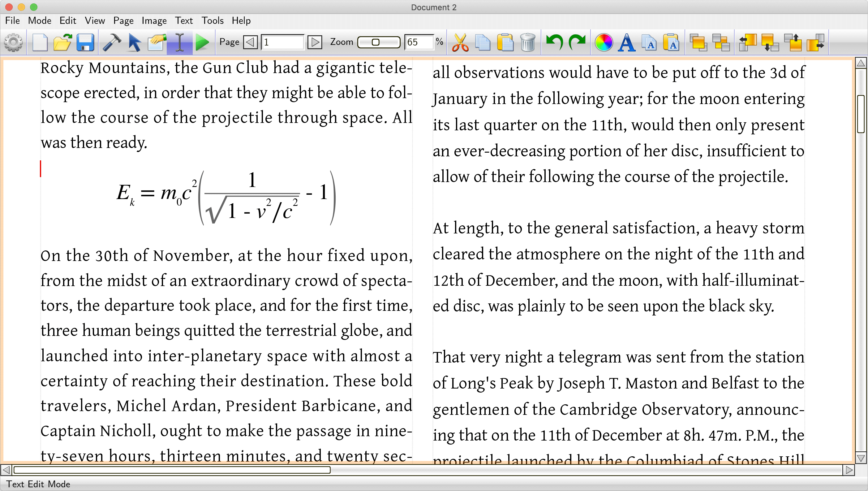Open a file with the folder icon
Image resolution: width=868 pixels, height=491 pixels.
pyautogui.click(x=63, y=42)
